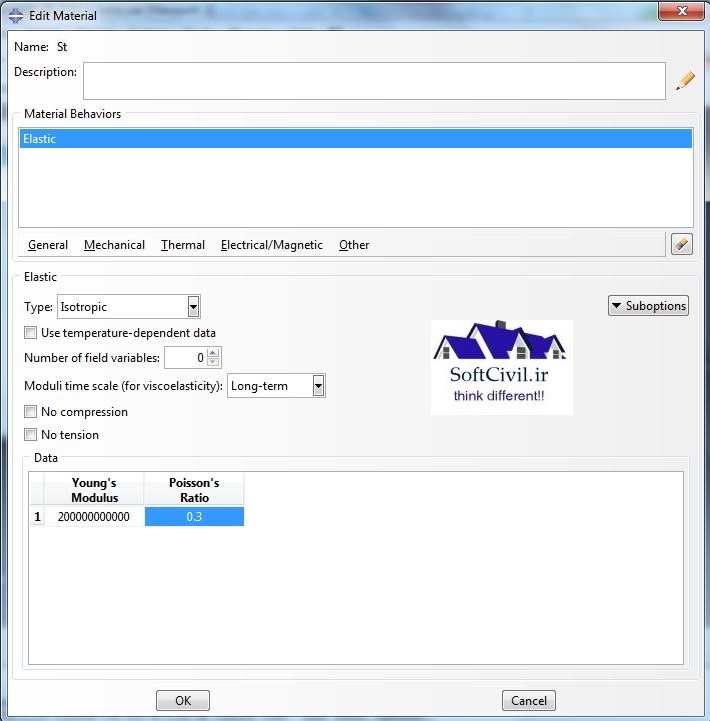Open the Electrical/Magnetic menu
The height and width of the screenshot is (721, 710).
click(272, 245)
